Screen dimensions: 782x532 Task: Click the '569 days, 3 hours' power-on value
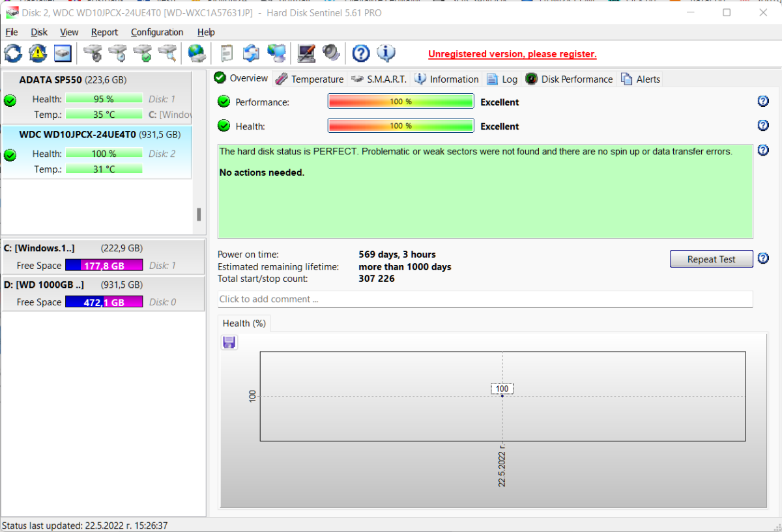(397, 254)
